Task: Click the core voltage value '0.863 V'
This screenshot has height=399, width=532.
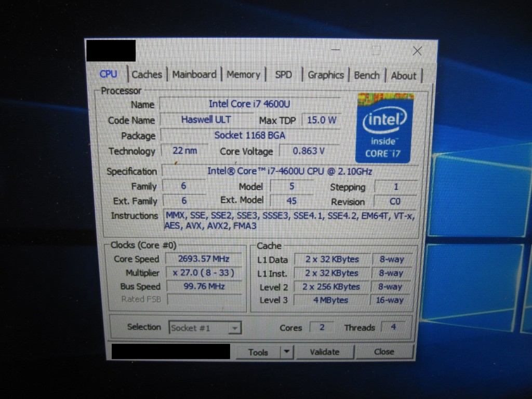Action: tap(309, 151)
